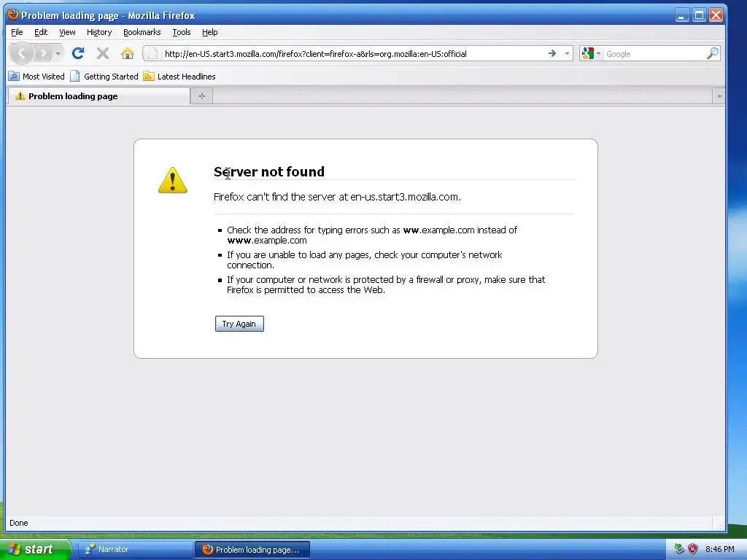This screenshot has height=560, width=747.
Task: Click the green Go arrow
Action: (552, 53)
